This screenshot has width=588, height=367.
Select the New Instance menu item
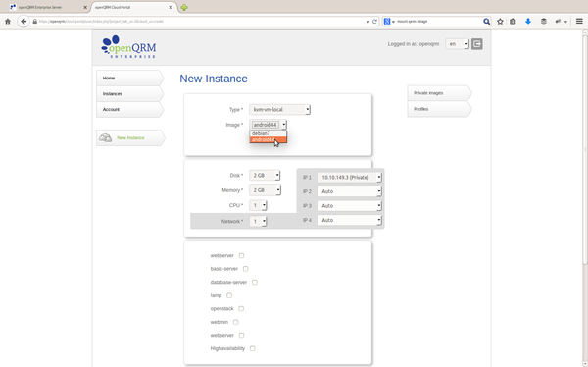(x=130, y=137)
